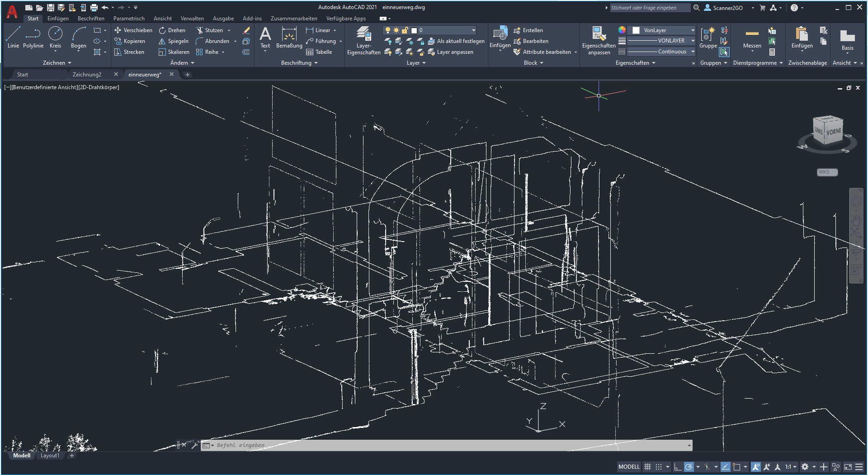Viewport: 868px width, 475px height.
Task: Select the Spiegeln mirror tool
Action: (x=174, y=41)
